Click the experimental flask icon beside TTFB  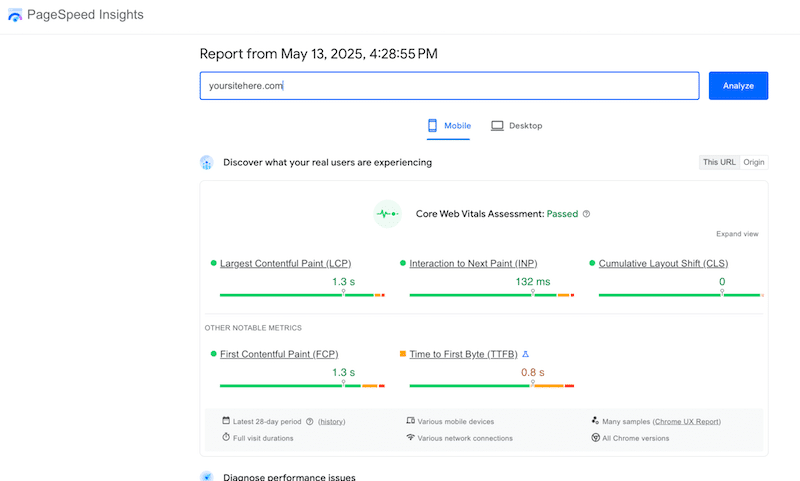(526, 354)
